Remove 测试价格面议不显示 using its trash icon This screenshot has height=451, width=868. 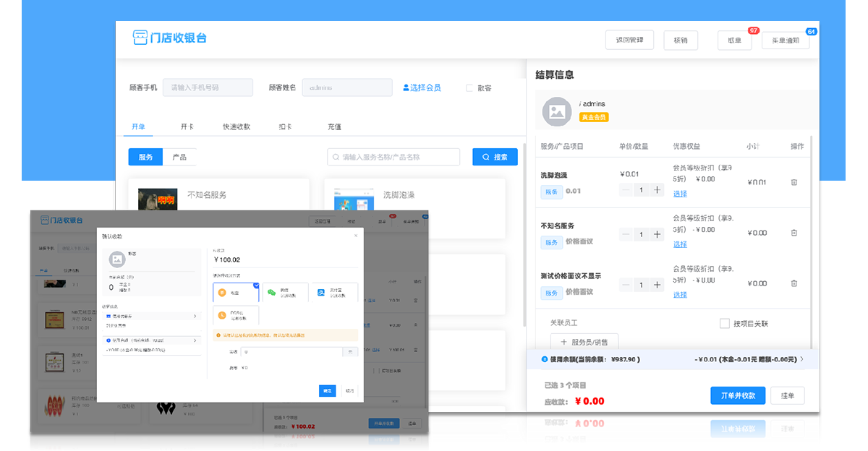click(793, 283)
